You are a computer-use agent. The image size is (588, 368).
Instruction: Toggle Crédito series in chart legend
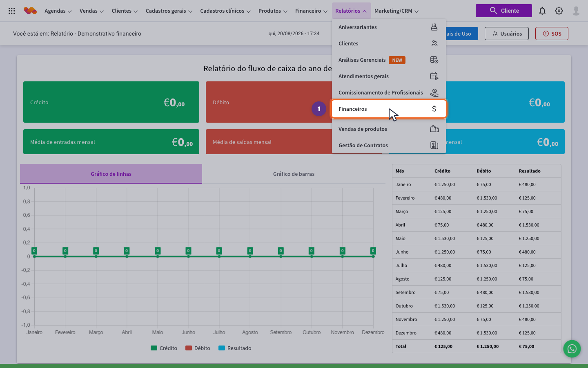pos(164,348)
